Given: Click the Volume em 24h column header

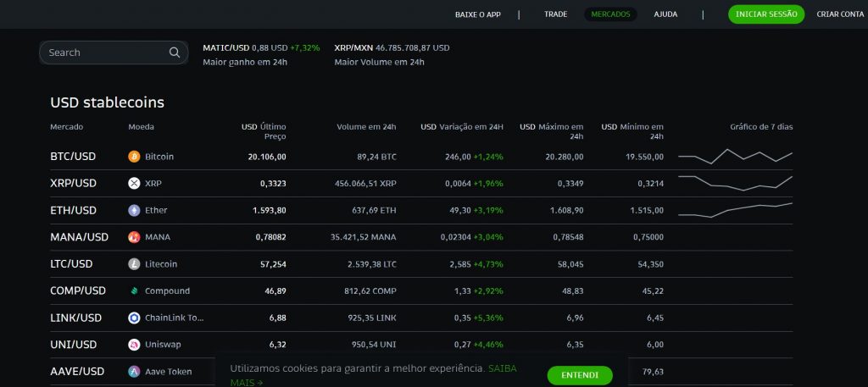Looking at the screenshot, I should pyautogui.click(x=366, y=127).
